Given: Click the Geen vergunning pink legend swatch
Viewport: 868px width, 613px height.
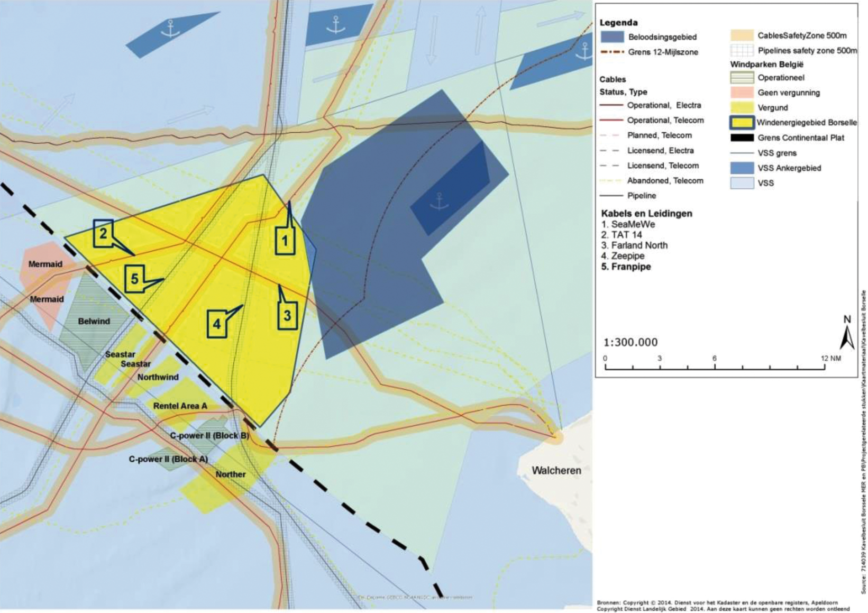Looking at the screenshot, I should pos(742,92).
